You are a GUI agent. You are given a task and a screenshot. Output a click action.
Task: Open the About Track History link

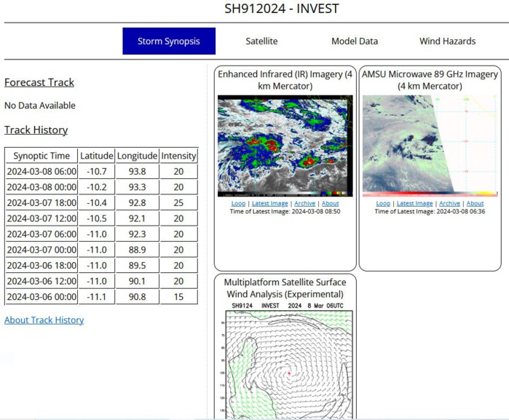[x=44, y=320]
